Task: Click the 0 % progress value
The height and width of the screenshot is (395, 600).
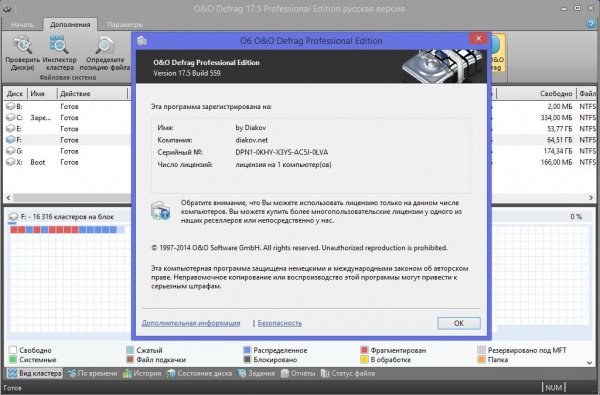Action: click(x=576, y=217)
